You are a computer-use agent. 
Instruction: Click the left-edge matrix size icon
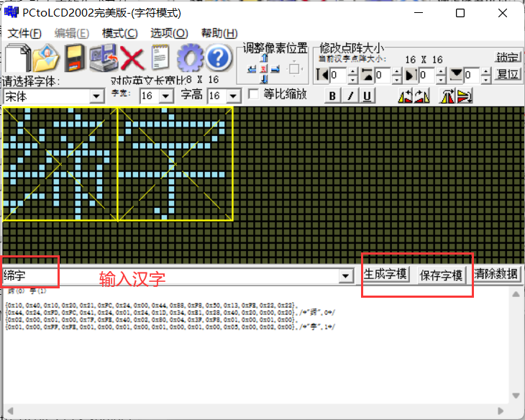click(322, 74)
